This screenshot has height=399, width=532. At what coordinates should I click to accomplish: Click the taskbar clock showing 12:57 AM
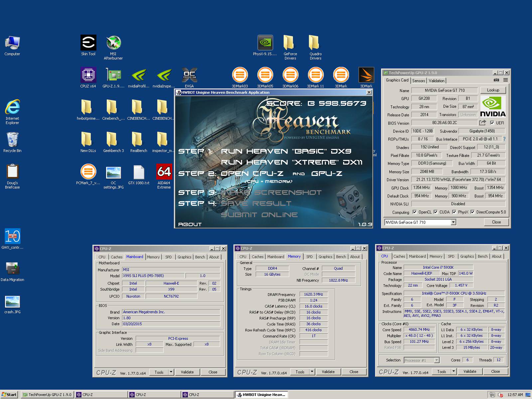515,395
